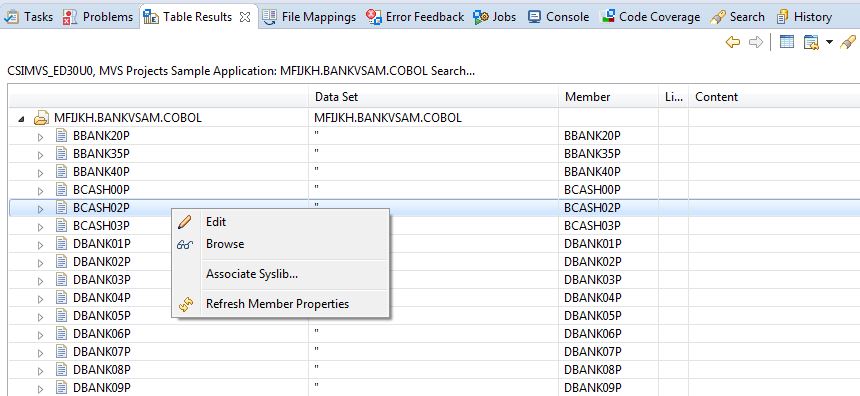Open the History tab

coord(805,16)
